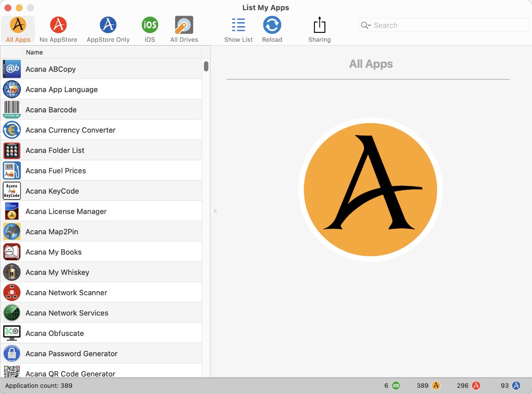Click the Acana My Books icon
Image resolution: width=532 pixels, height=394 pixels.
pyautogui.click(x=12, y=252)
